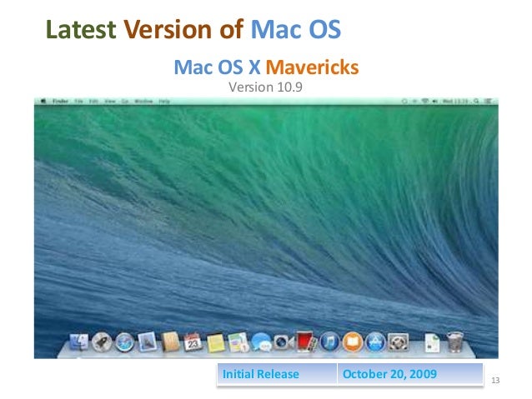This screenshot has height=399, width=532.
Task: Open orange iBooks icon in Dock
Action: [x=353, y=342]
